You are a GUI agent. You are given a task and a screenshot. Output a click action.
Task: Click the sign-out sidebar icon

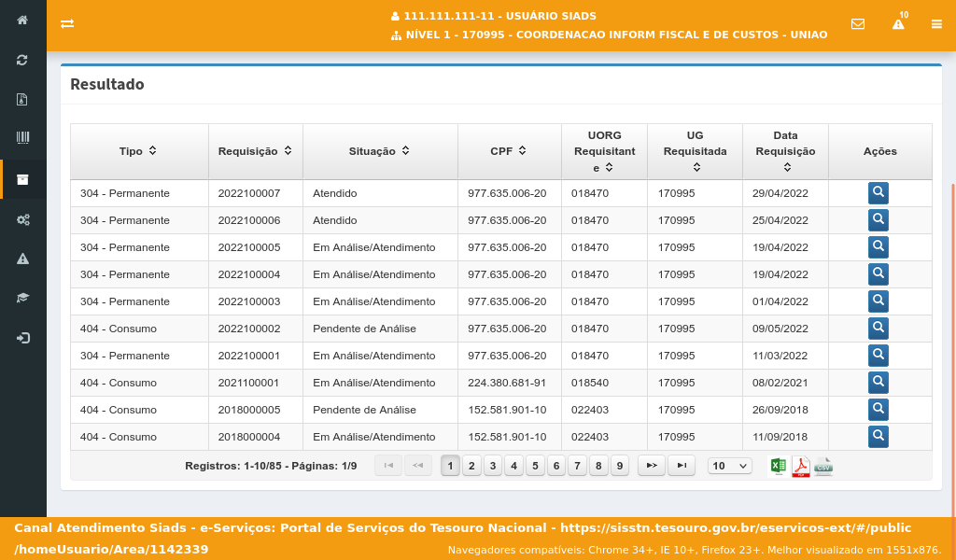coord(22,338)
